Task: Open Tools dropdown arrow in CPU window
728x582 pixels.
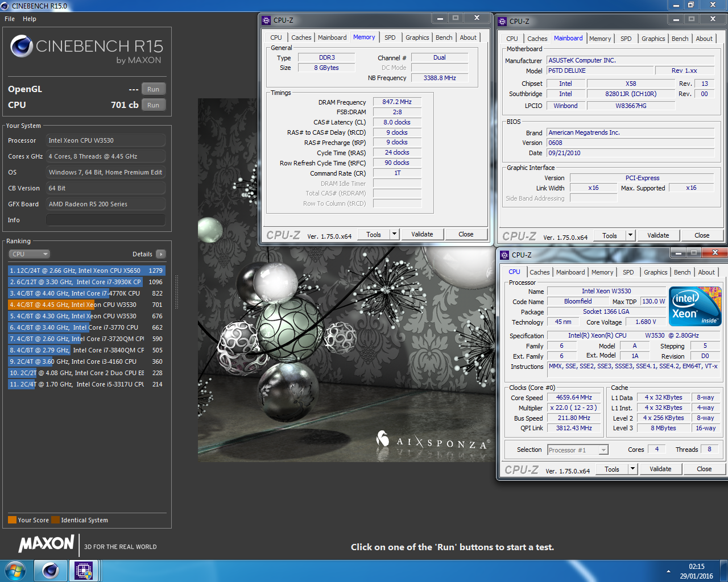Action: pyautogui.click(x=632, y=469)
